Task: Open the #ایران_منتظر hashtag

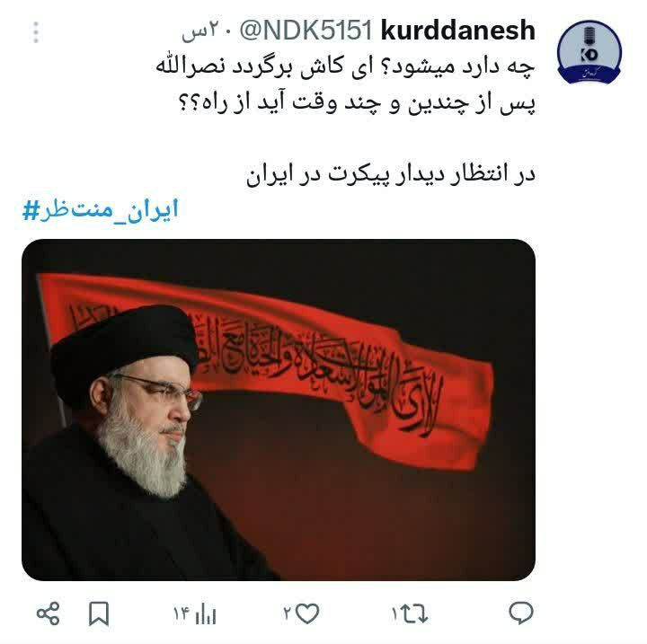Action: tap(101, 210)
